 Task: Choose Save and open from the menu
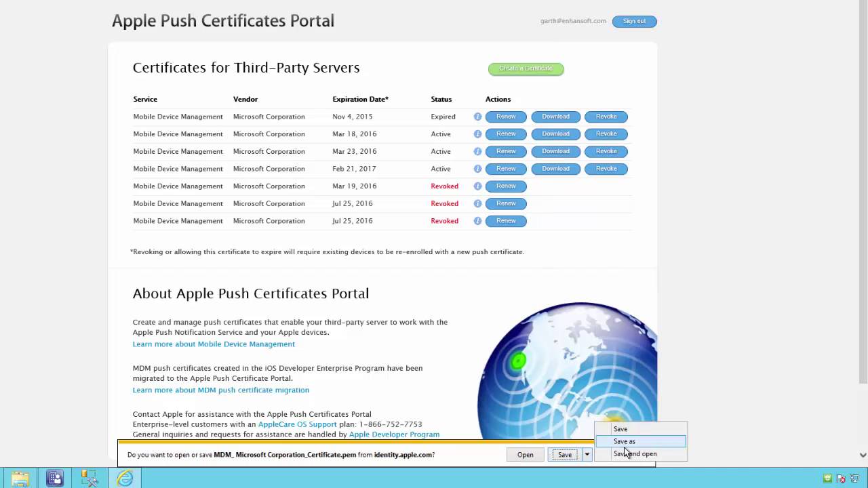(640, 454)
